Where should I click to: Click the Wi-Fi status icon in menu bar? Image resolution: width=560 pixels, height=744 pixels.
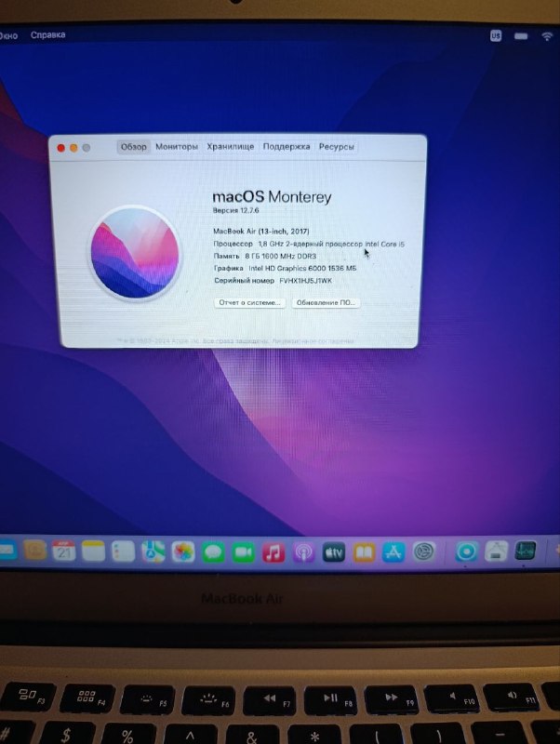click(x=546, y=35)
